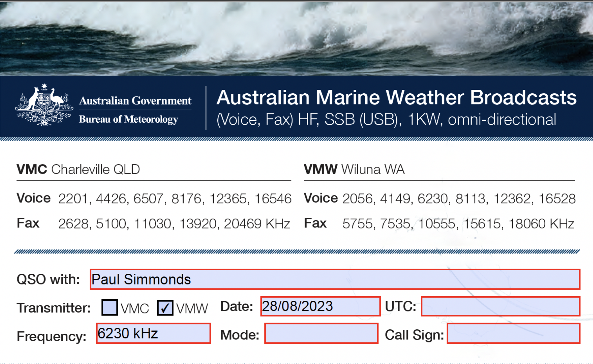Click the VMC Fax frequencies starting with 2628
The width and height of the screenshot is (593, 364).
[x=174, y=224]
